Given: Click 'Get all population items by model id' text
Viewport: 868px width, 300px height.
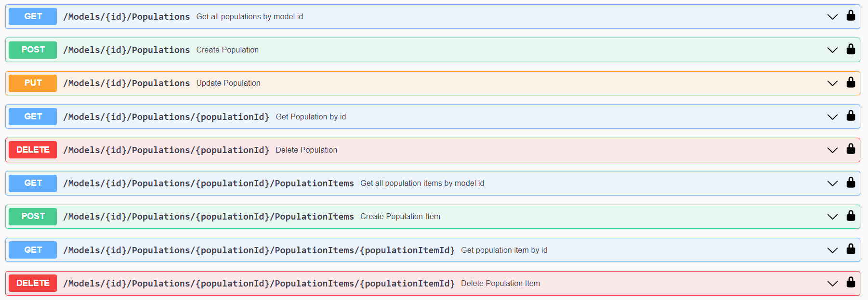Looking at the screenshot, I should tap(422, 183).
